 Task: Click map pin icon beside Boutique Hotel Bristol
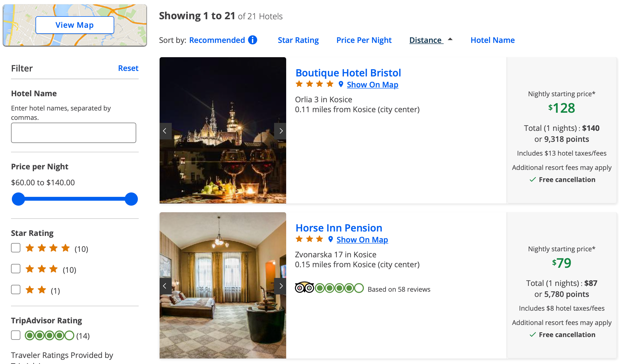[x=341, y=84]
